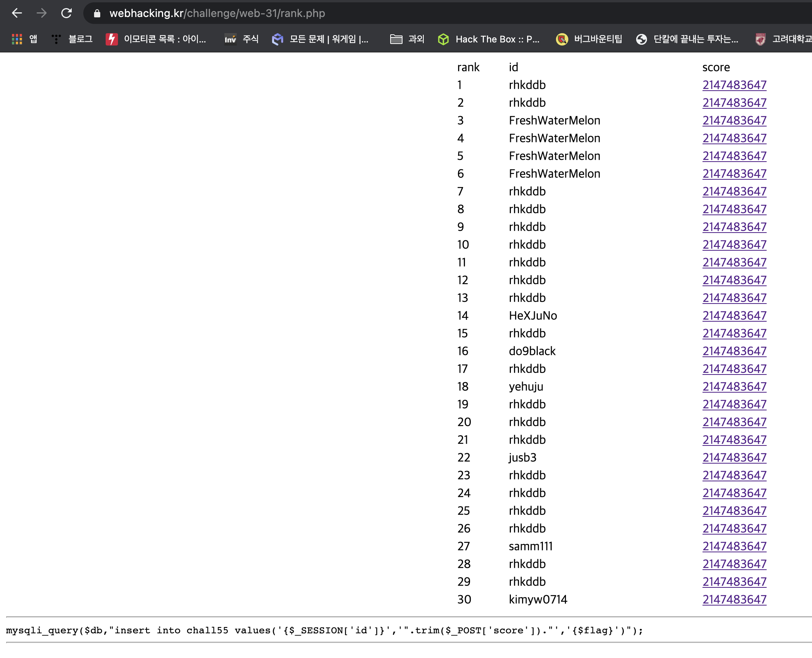Screen dimensions: 812x658
Task: Open the 단칼에 끝내는 투자는 bookmark
Action: (x=687, y=39)
